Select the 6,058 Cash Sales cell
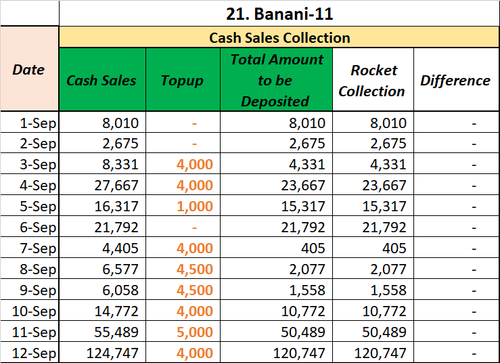This screenshot has height=363, width=500. [x=102, y=290]
